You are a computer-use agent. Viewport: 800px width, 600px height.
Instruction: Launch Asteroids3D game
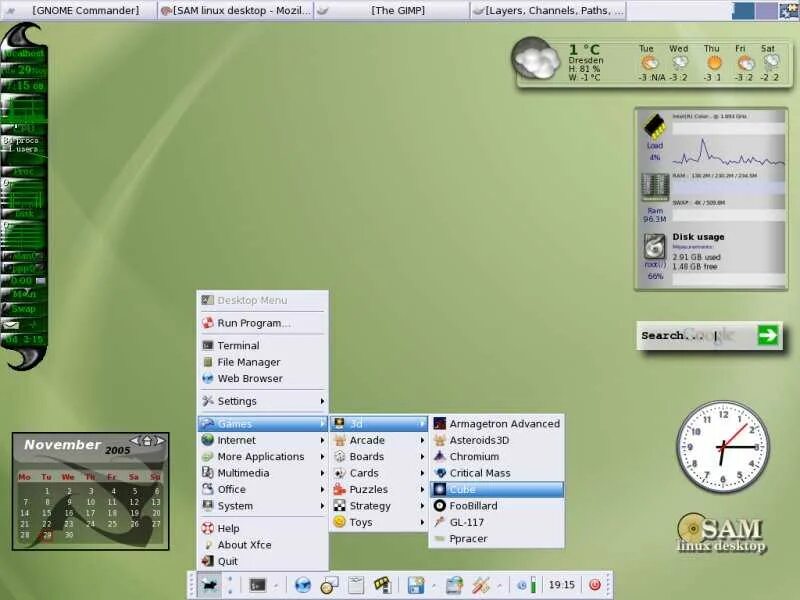point(497,440)
